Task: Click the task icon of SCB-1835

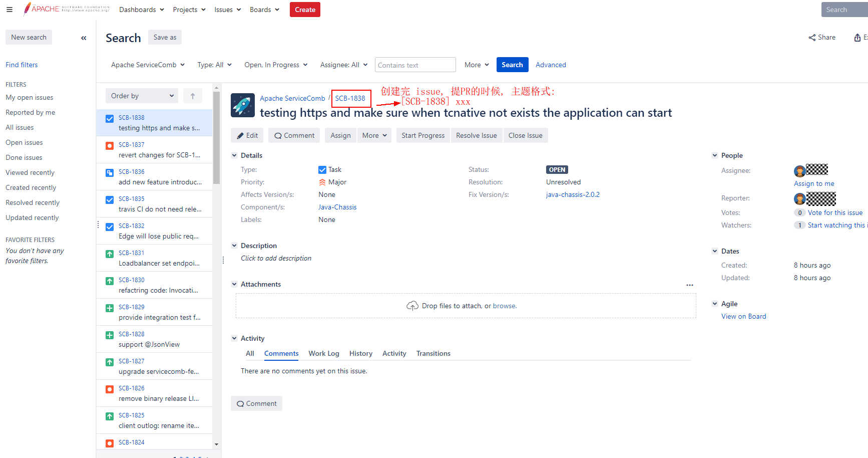Action: [x=110, y=200]
